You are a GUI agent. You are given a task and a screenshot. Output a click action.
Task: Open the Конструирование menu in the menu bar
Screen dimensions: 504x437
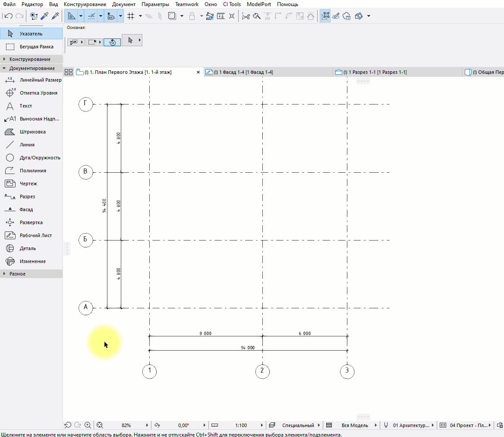(x=85, y=4)
